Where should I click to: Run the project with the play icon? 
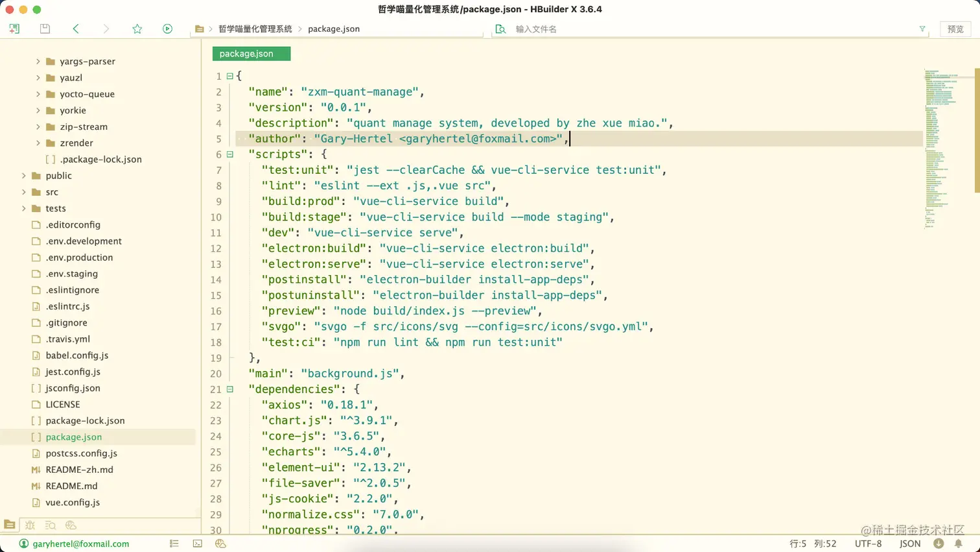pos(167,29)
